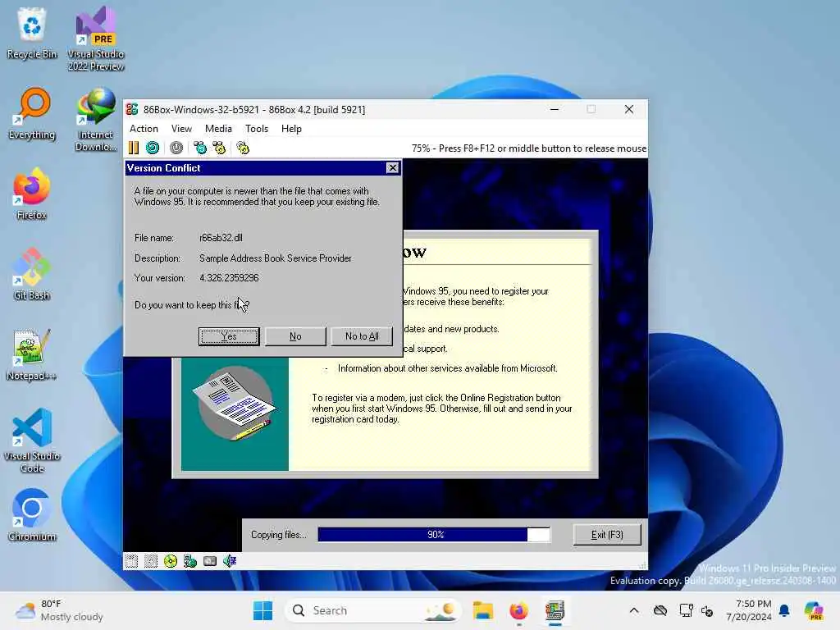Viewport: 840px width, 630px height.
Task: Click the taskbar Search box
Action: [373, 610]
